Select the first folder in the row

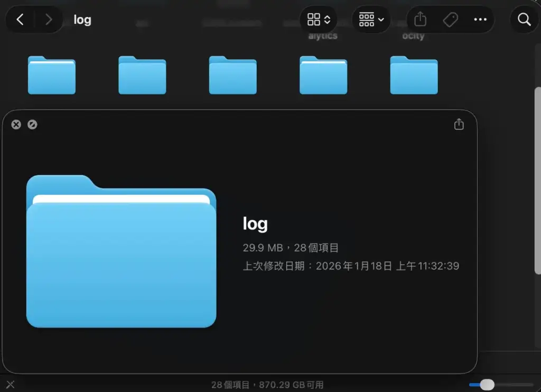click(x=52, y=76)
